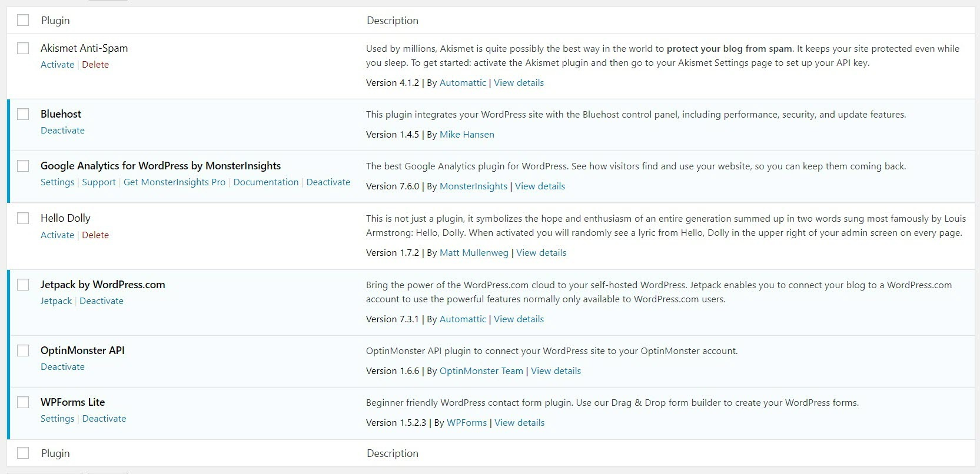Viewport: 980px width, 474px height.
Task: Check the Jetpack by WordPress.com checkbox
Action: click(x=23, y=285)
